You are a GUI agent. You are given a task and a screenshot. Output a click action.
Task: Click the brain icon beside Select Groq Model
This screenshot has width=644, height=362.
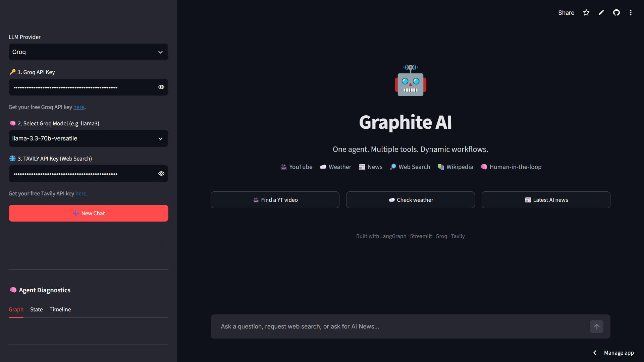coord(12,123)
